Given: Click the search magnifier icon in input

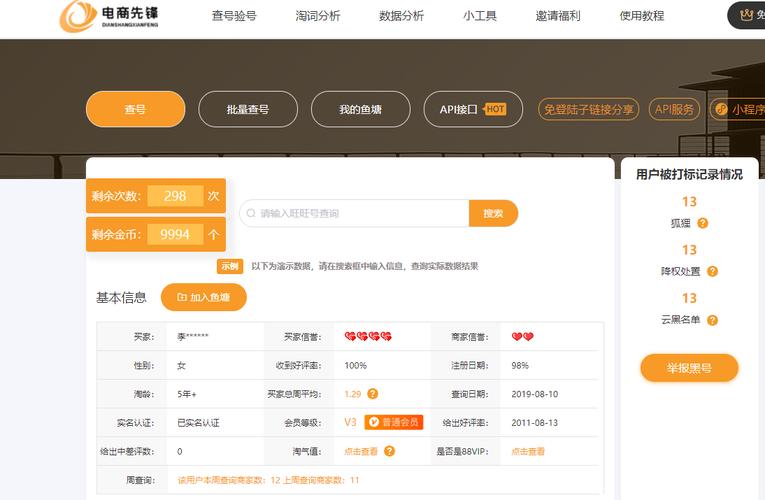Looking at the screenshot, I should (251, 213).
